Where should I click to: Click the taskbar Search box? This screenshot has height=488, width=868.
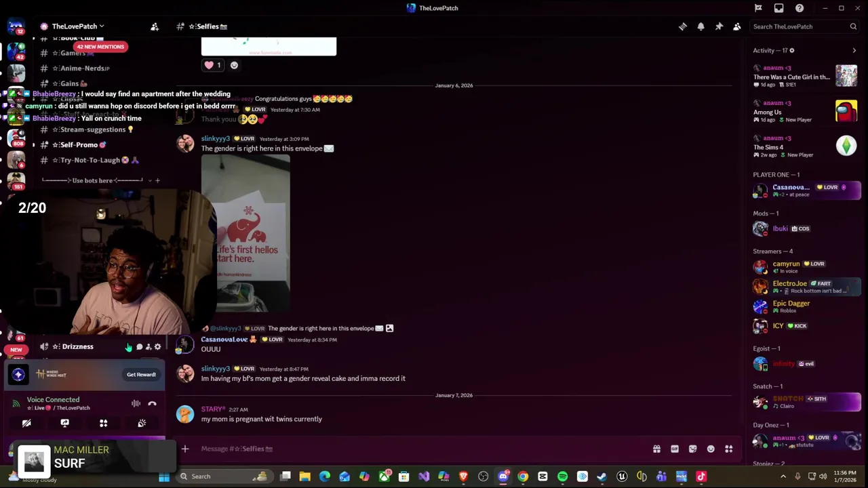pyautogui.click(x=224, y=476)
